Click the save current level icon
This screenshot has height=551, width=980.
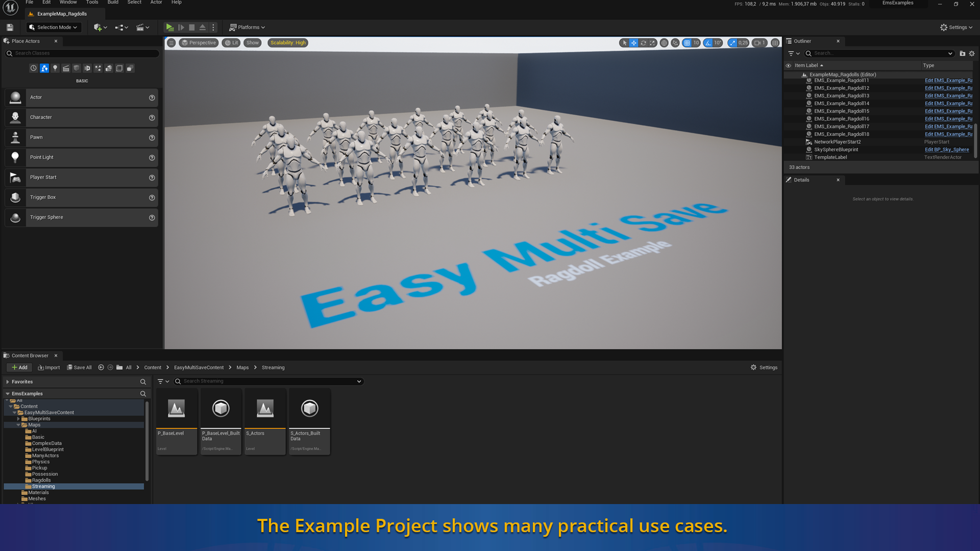pyautogui.click(x=10, y=28)
